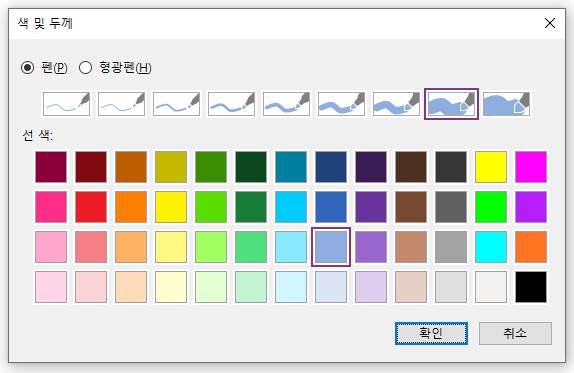Choose the thickest pen stroke option
Screen dimensions: 574x373
506,104
